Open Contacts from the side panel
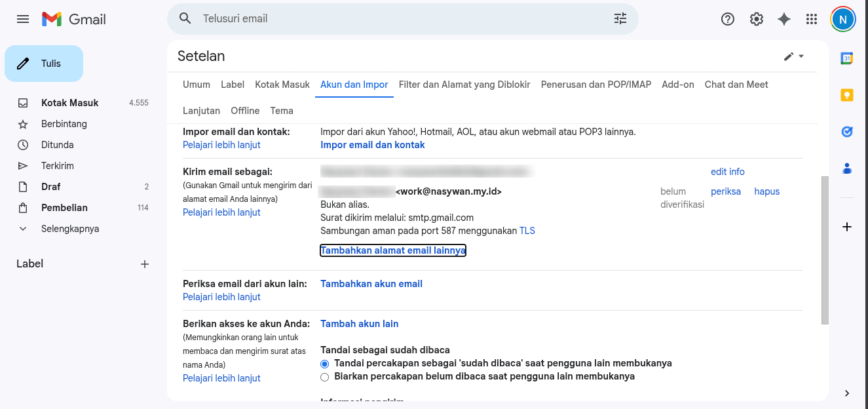Screen dimensions: 868x409 846,168
